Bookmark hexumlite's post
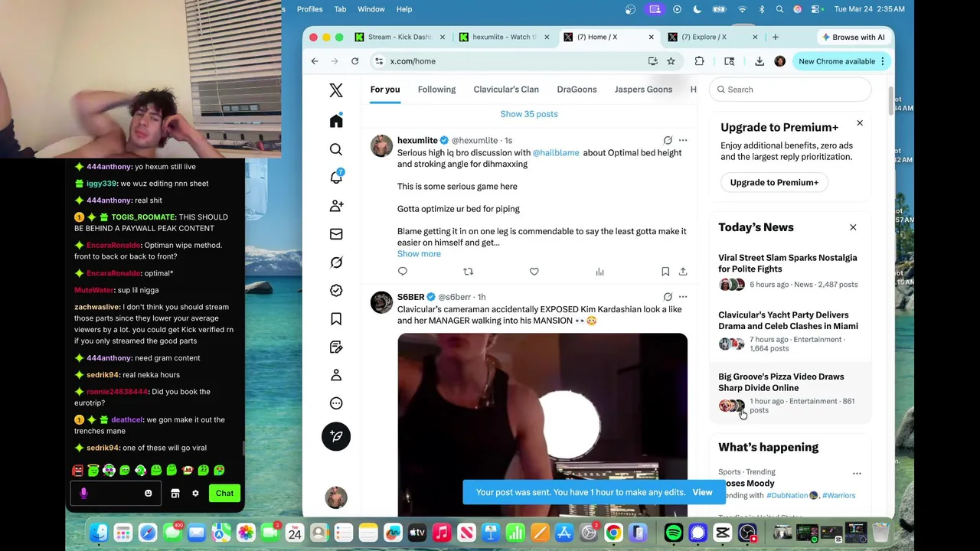The height and width of the screenshot is (551, 980). pyautogui.click(x=665, y=271)
